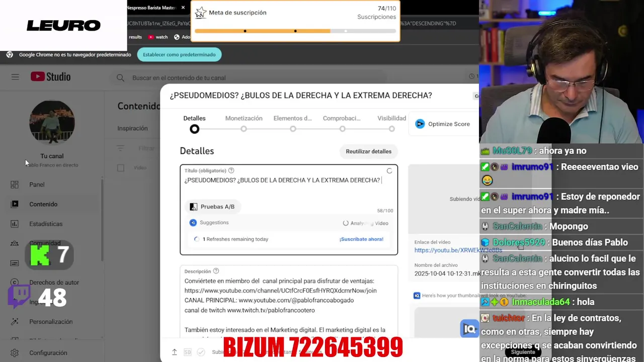The height and width of the screenshot is (362, 644).
Task: Click the results bookmark in bookmarks bar
Action: (x=135, y=37)
